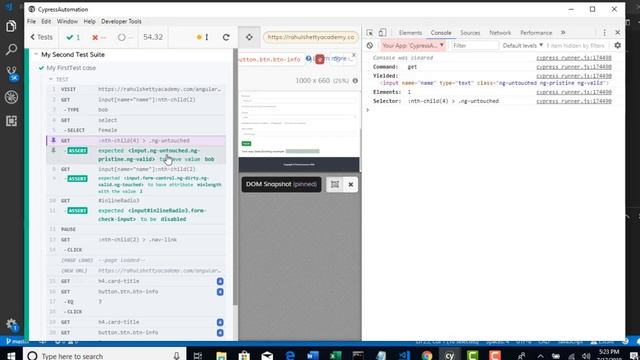Show more DevTools tabs via chevron
This screenshot has height=360, width=640.
(x=563, y=33)
